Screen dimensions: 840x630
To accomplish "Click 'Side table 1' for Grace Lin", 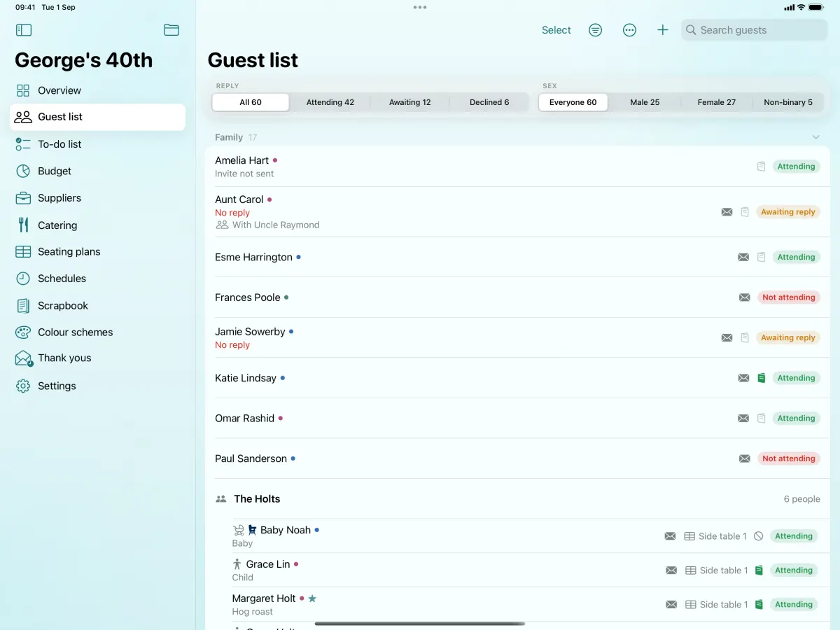I will pyautogui.click(x=724, y=570).
